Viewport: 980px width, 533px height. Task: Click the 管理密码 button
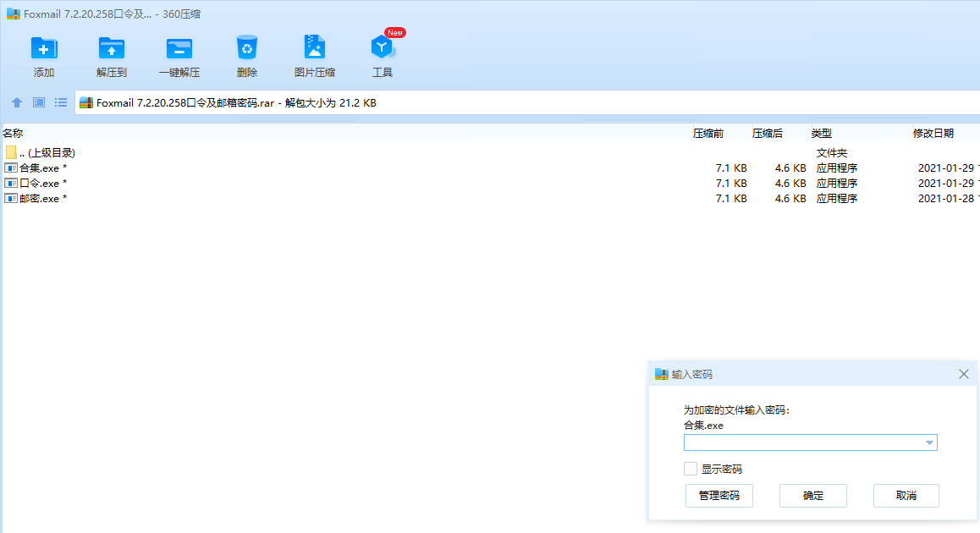[x=718, y=496]
